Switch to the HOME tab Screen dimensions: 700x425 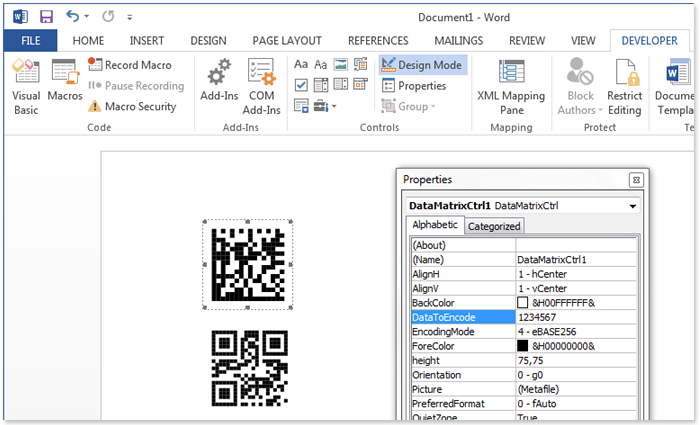pos(88,41)
